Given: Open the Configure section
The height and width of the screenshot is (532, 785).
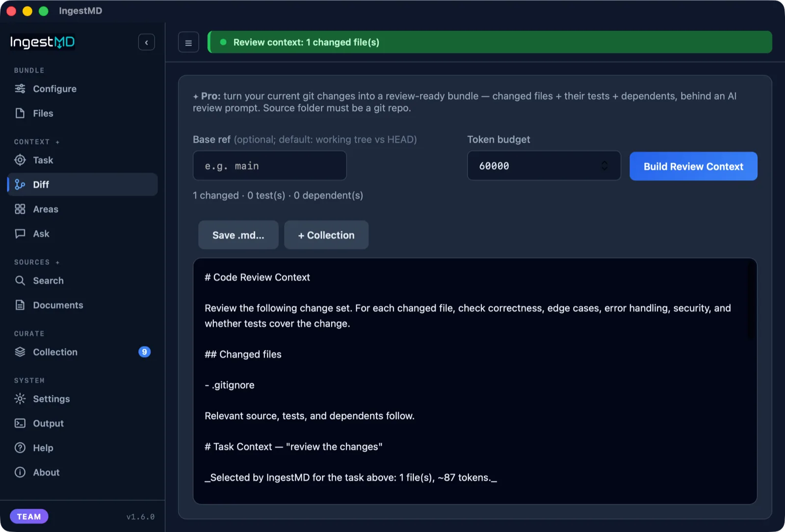Looking at the screenshot, I should (82, 89).
